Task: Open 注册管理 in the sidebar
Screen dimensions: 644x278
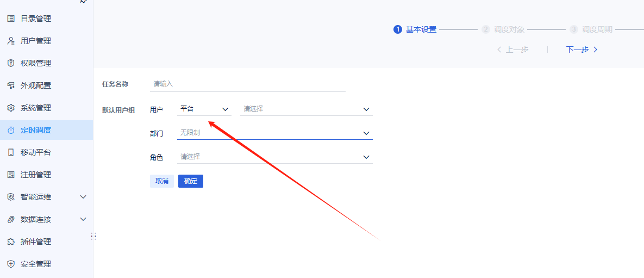Action: tap(36, 175)
